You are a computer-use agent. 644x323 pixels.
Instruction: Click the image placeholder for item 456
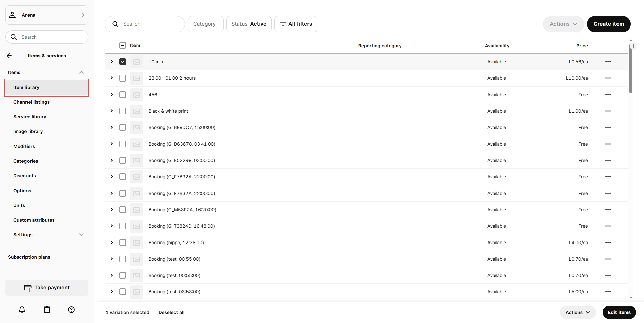137,95
